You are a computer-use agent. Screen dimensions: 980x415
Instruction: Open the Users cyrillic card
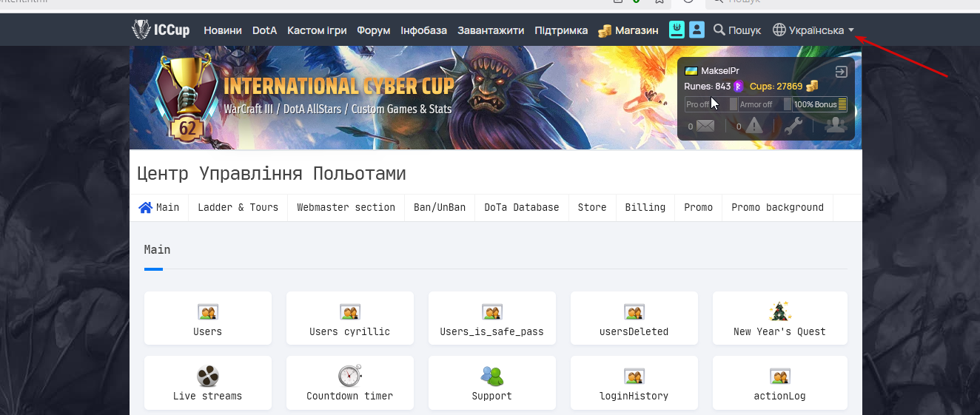350,318
